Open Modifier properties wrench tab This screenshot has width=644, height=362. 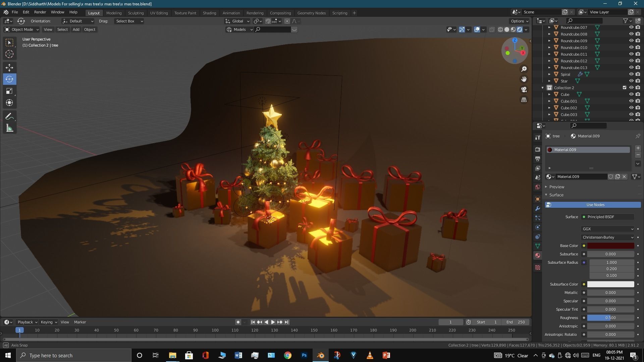pyautogui.click(x=538, y=208)
